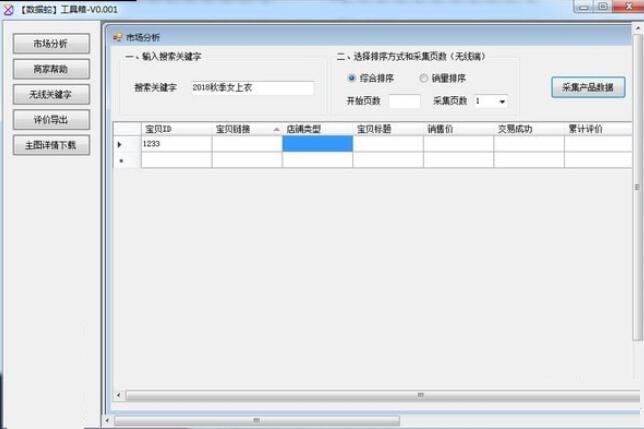This screenshot has height=429, width=644.
Task: Click the 开始页数 input box
Action: 405,101
